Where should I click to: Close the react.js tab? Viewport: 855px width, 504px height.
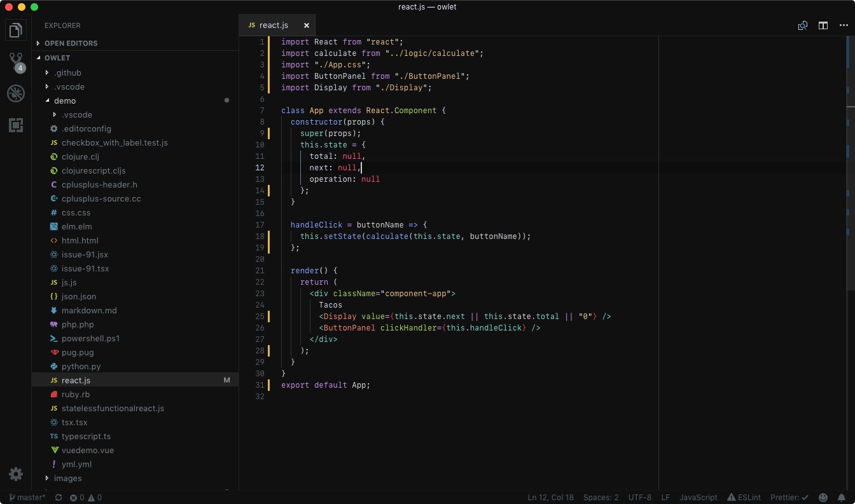coord(306,25)
